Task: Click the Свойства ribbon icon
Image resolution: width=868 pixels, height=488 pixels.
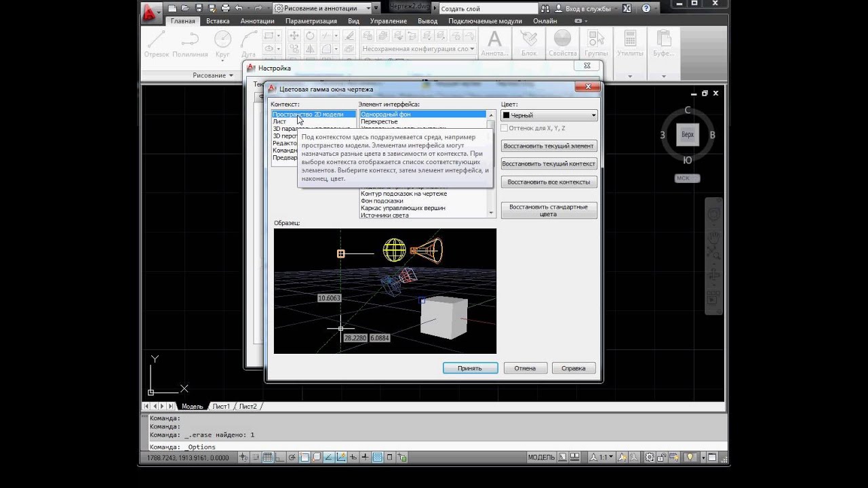Action: click(x=562, y=43)
